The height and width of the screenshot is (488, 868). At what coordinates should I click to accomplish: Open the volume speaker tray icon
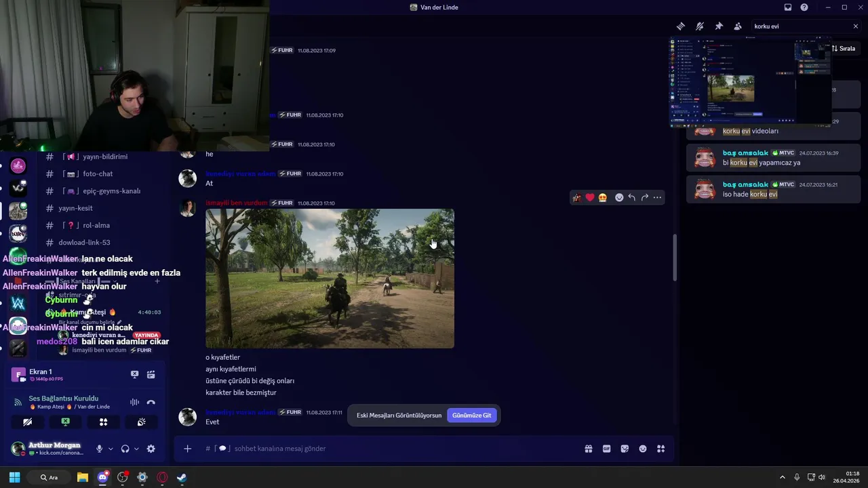tap(822, 477)
